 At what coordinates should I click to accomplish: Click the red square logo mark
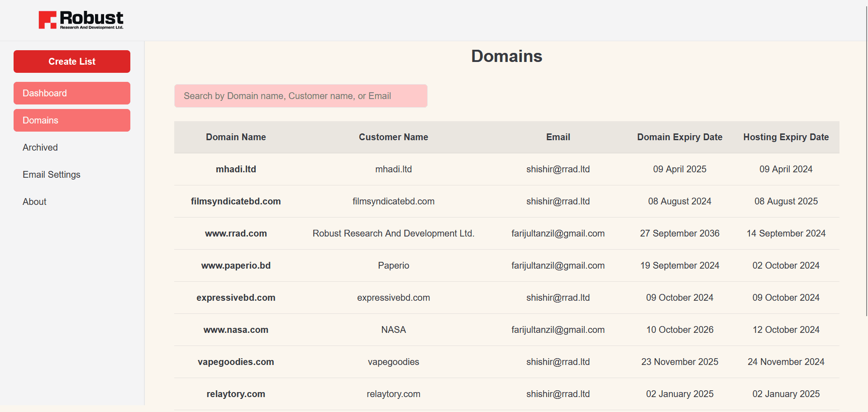47,19
